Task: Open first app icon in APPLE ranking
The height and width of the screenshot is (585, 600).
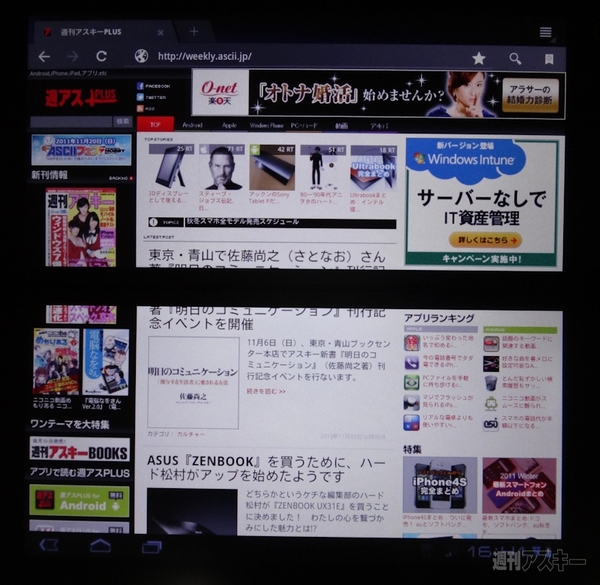Action: (412, 342)
